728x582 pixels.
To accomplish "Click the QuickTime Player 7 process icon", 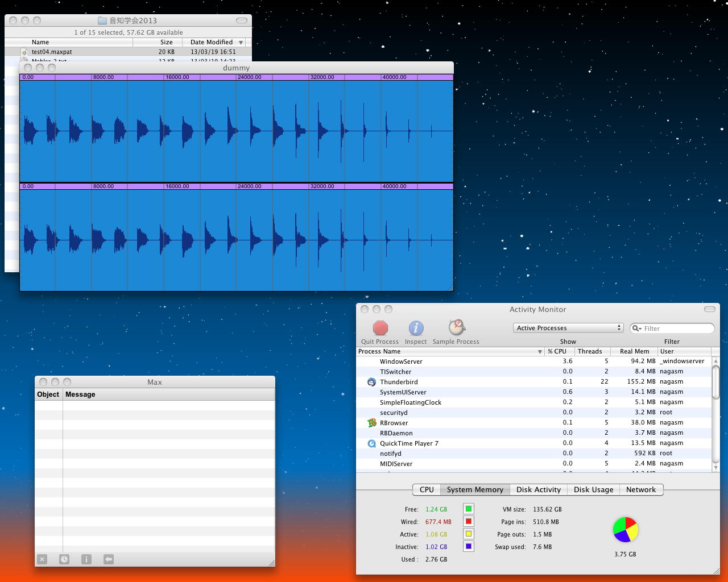I will [x=371, y=443].
